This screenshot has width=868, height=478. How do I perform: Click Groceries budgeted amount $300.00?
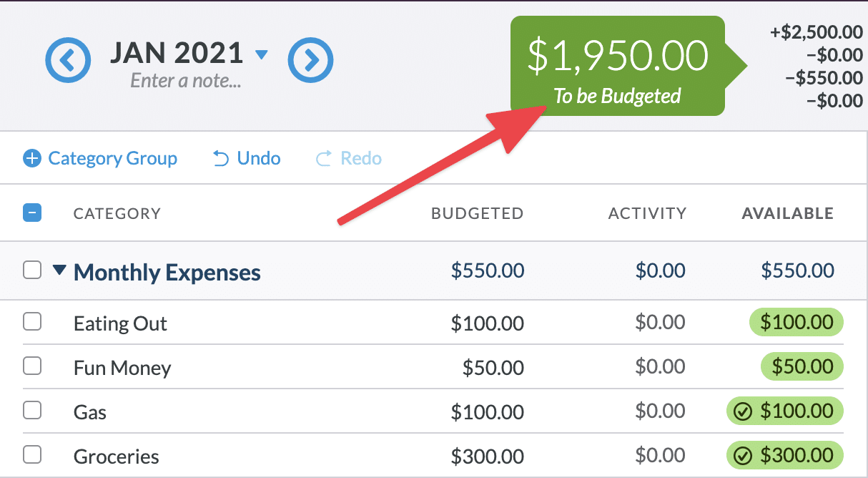[487, 457]
